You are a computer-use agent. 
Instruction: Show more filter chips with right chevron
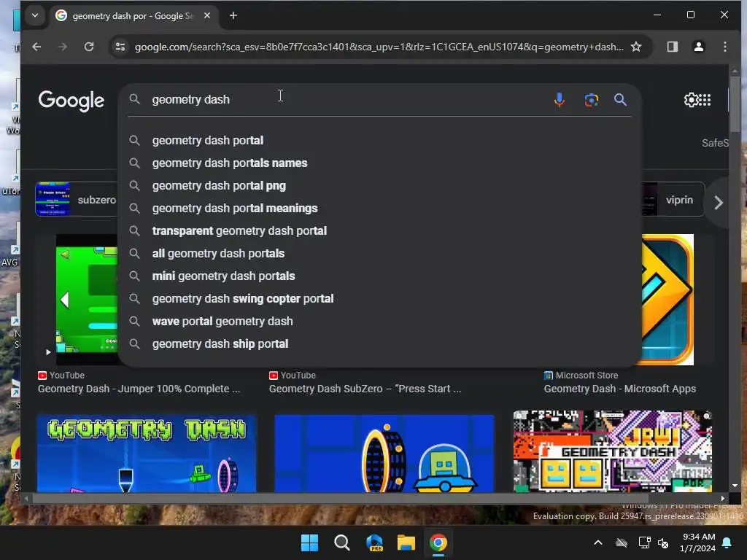tap(719, 203)
